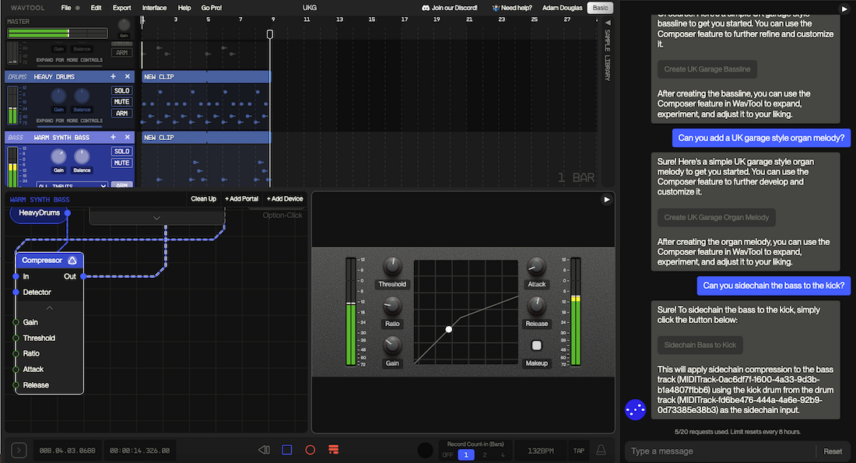Click the rewind-to-start transport icon
This screenshot has height=463, width=856.
(264, 450)
